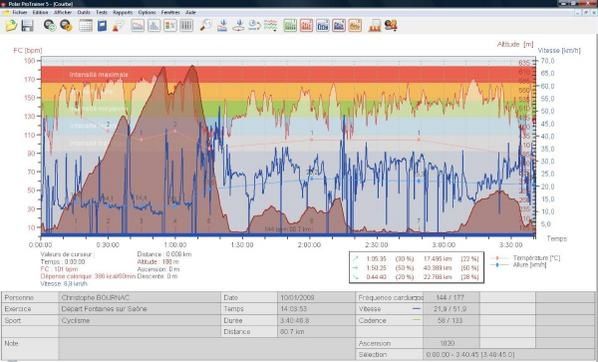598x362 pixels.
Task: Click the 2:00:00 mark on time axis
Action: click(x=309, y=245)
